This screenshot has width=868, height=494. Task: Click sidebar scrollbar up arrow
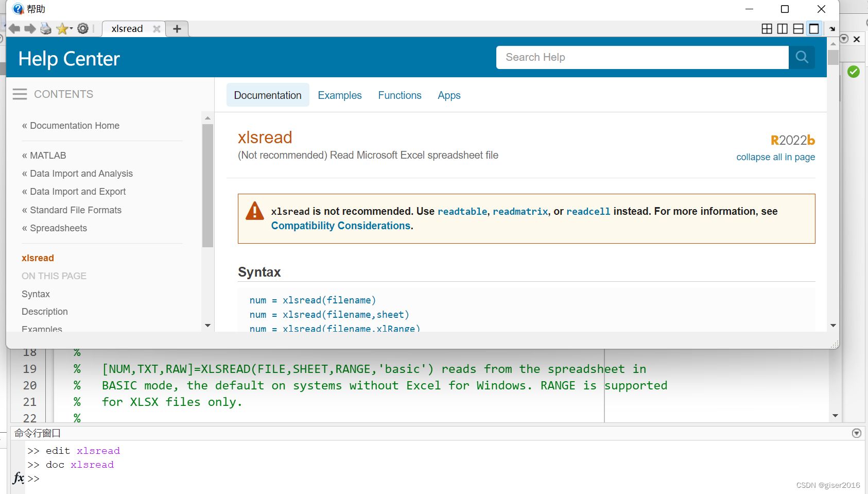tap(207, 118)
